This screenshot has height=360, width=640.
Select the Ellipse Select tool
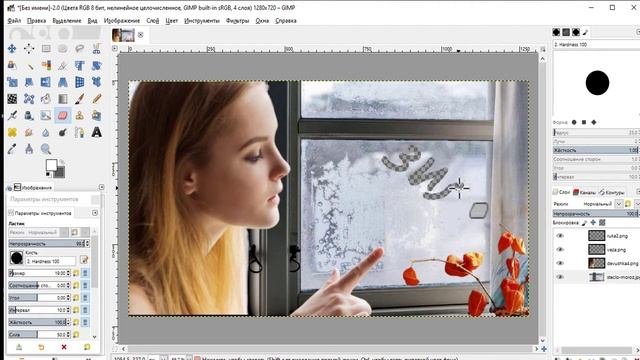(x=62, y=49)
